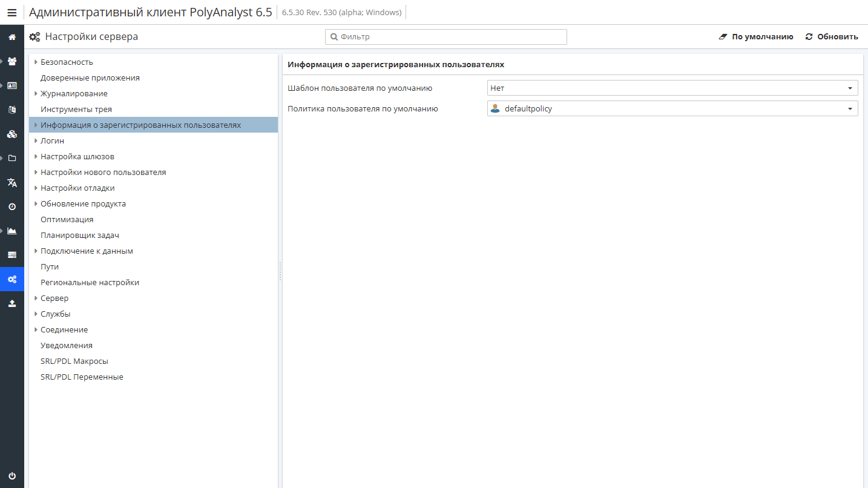
Task: Expand the Настройки нового пользователя arrow
Action: pyautogui.click(x=36, y=172)
